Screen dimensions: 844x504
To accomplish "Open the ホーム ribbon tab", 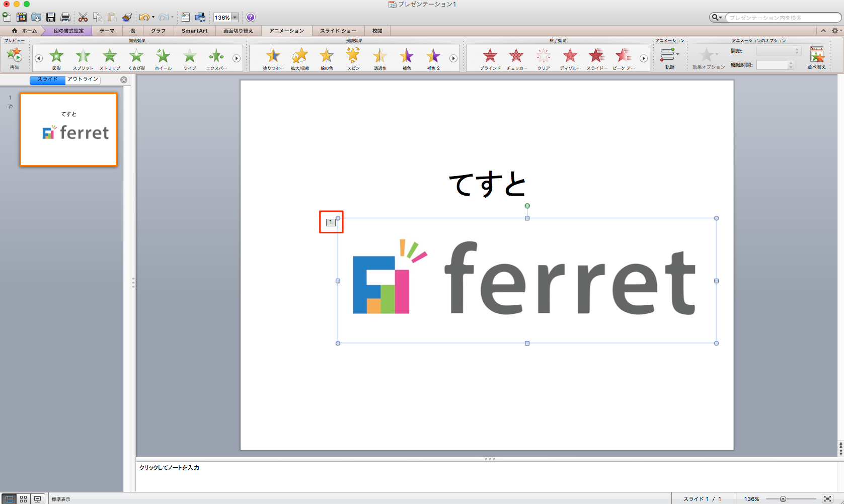I will 24,31.
